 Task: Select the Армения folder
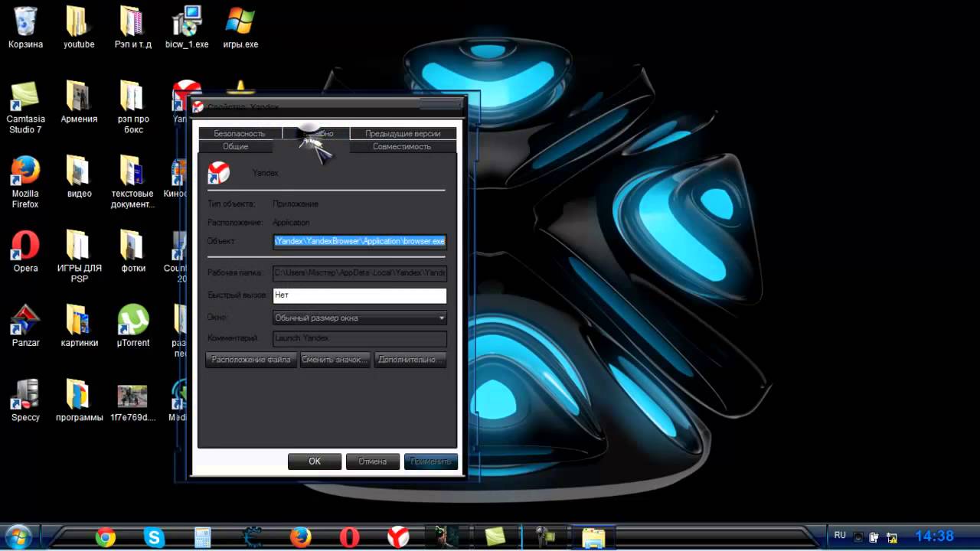pos(79,103)
